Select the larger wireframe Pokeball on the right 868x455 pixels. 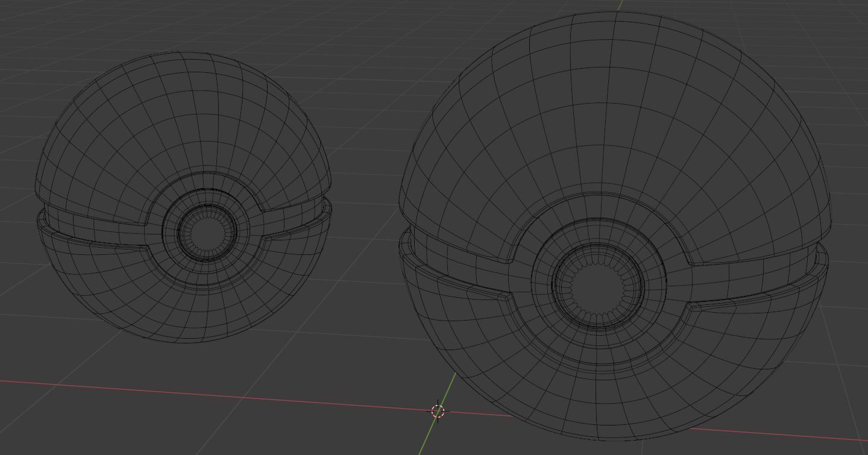point(615,227)
